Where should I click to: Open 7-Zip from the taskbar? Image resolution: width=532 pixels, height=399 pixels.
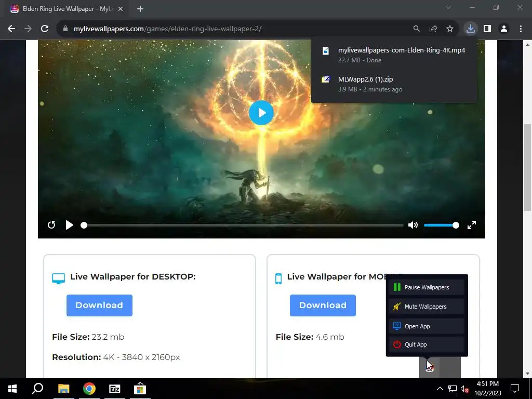coord(115,389)
